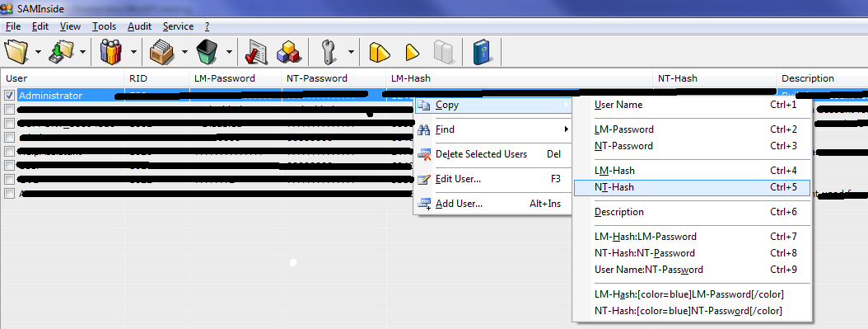This screenshot has width=868, height=329.
Task: Tick the checkbox in the second user row
Action: coord(9,109)
